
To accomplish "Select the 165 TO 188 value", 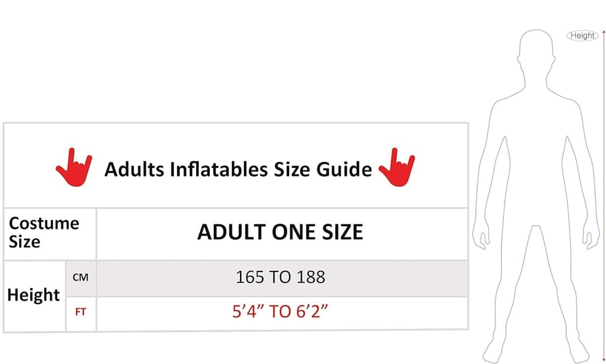I will pyautogui.click(x=280, y=277).
